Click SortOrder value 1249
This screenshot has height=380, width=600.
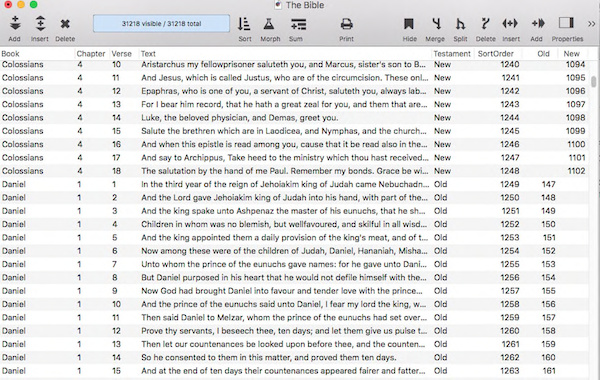510,184
